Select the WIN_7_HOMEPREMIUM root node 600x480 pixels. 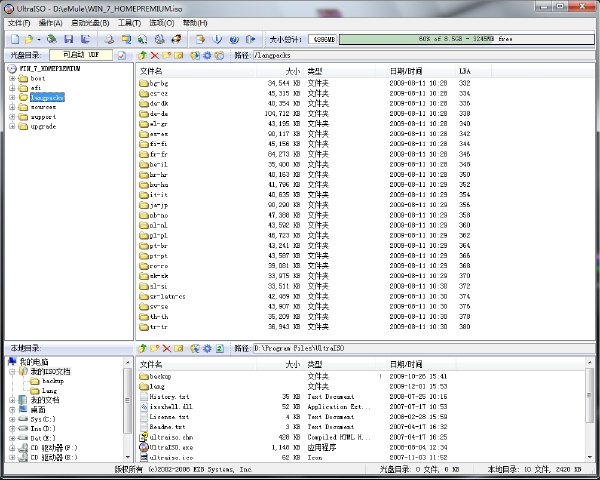[x=50, y=69]
